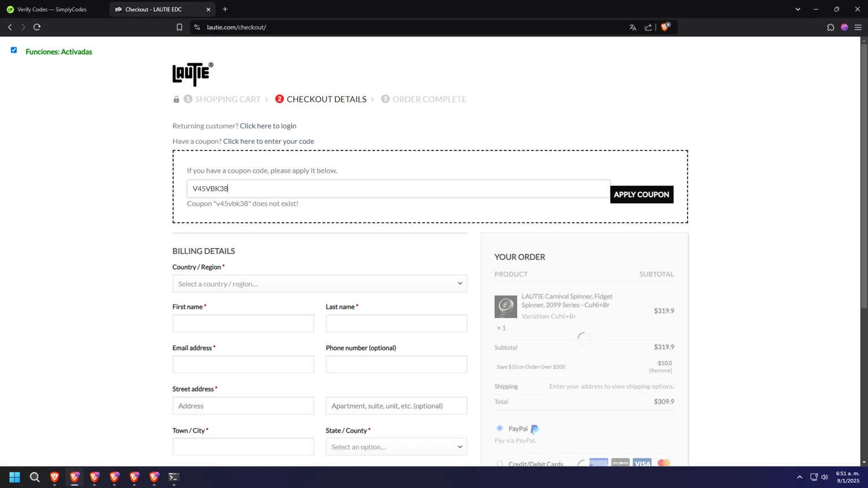Open the Terminal app in taskbar
Image resolution: width=868 pixels, height=488 pixels.
[x=174, y=477]
